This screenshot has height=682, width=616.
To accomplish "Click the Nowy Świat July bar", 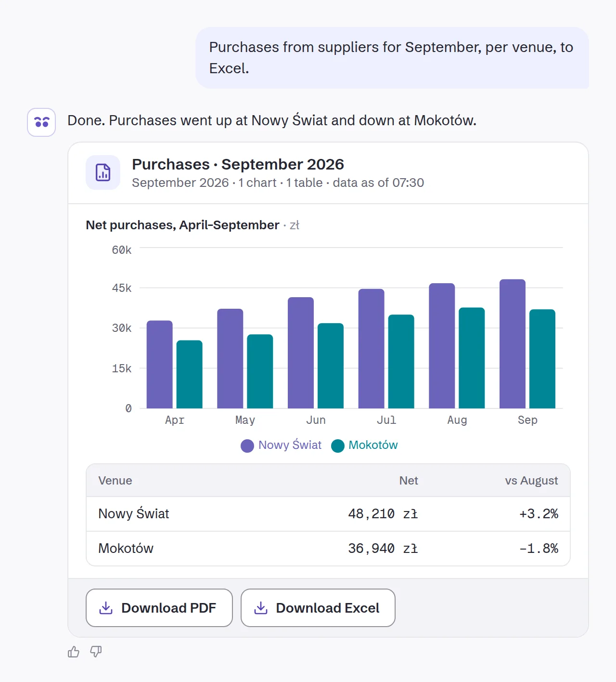I will pos(372,349).
